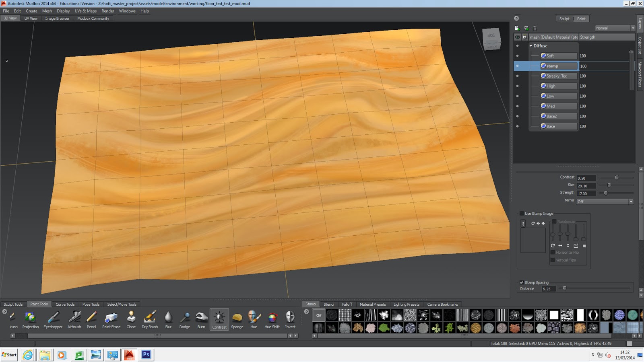Screen dimensions: 644x362
Task: Toggle visibility of Streaky_Tex layer
Action: [x=517, y=76]
